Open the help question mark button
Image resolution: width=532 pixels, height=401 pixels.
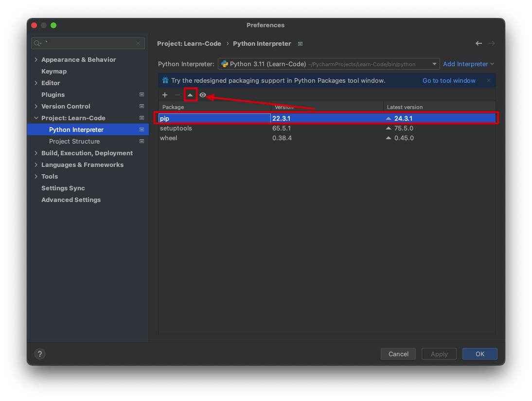[40, 354]
